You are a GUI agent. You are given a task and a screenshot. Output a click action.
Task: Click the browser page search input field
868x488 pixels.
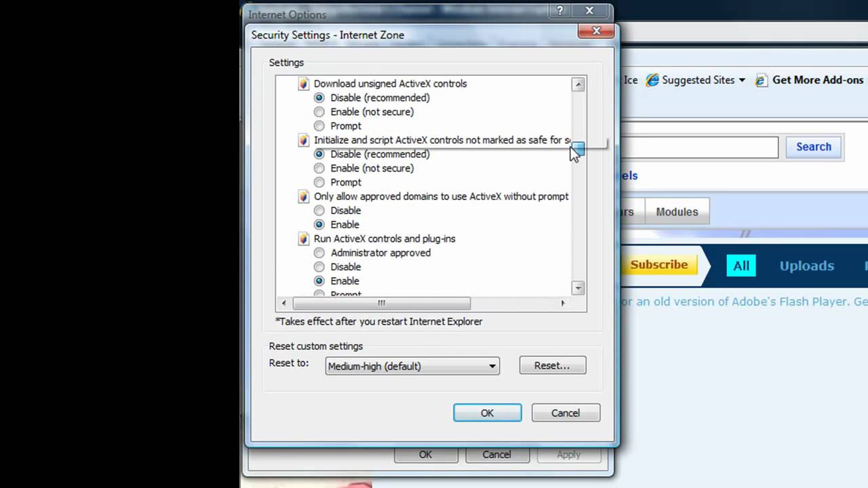[x=700, y=147]
